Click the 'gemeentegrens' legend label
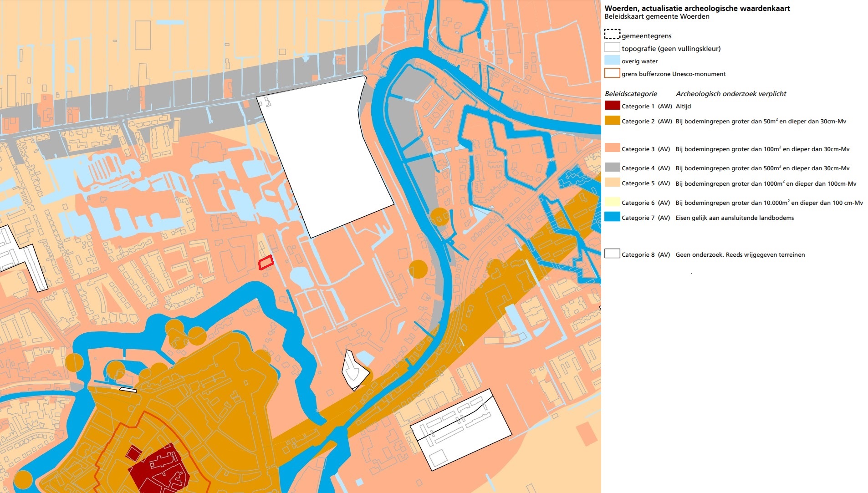Viewport: 868px width, 493px height. click(x=646, y=36)
